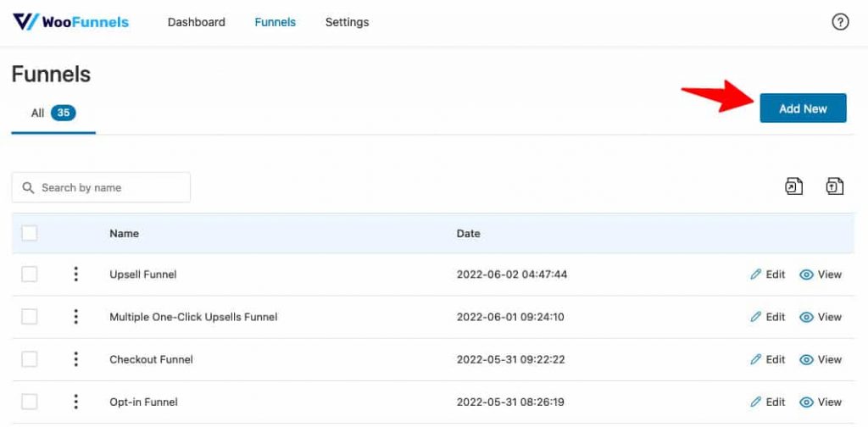Click date 2022-06-01 09:24:10
The width and height of the screenshot is (868, 427).
510,317
